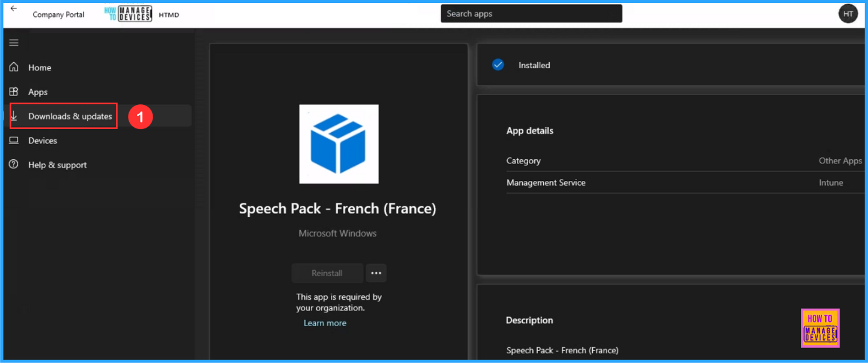
Task: Click the Management Service label
Action: (x=546, y=182)
